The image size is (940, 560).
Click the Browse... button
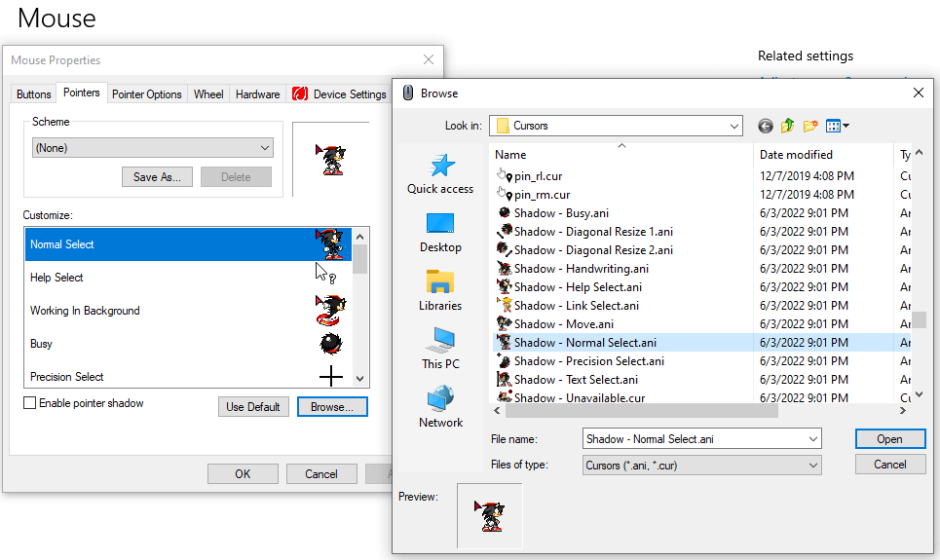[332, 406]
